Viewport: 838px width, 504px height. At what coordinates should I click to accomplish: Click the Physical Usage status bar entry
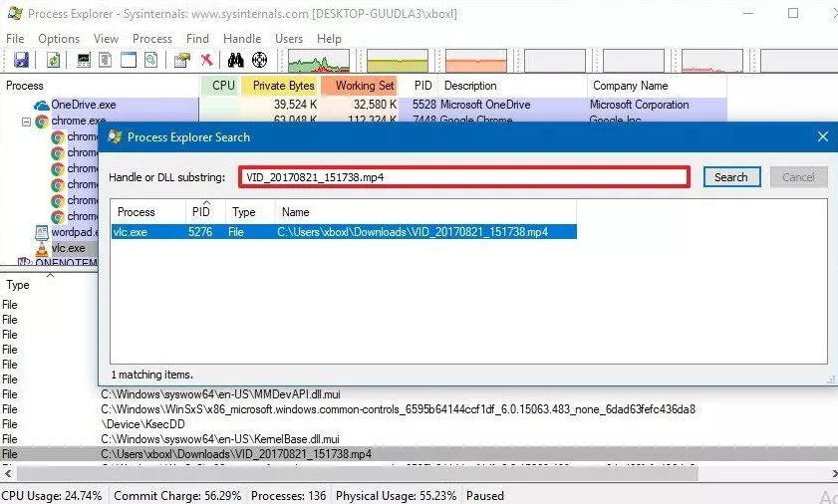point(396,495)
